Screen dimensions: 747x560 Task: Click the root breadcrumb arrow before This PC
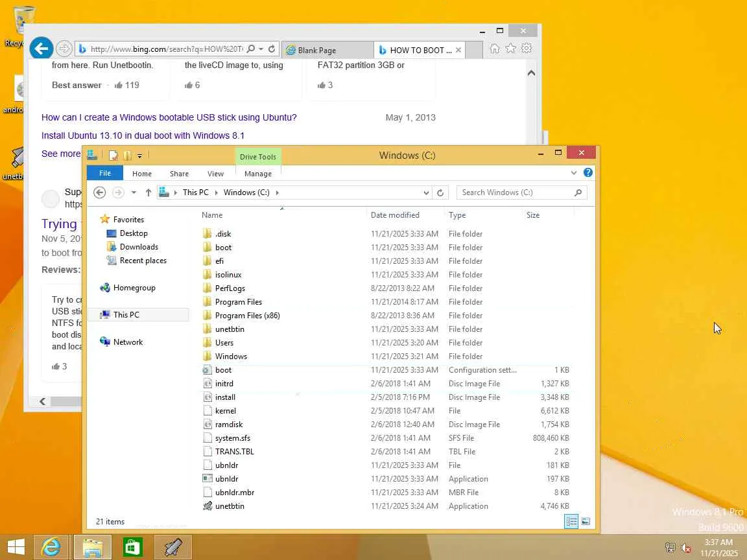pyautogui.click(x=176, y=192)
